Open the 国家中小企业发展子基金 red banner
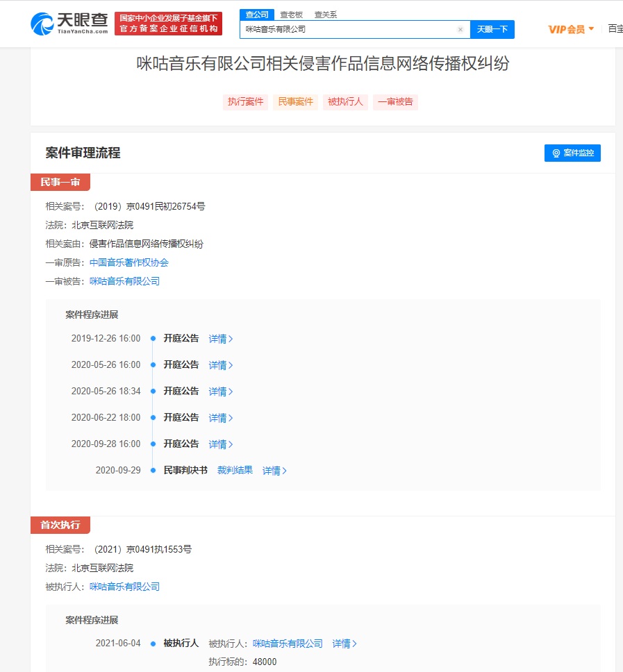 [x=169, y=24]
